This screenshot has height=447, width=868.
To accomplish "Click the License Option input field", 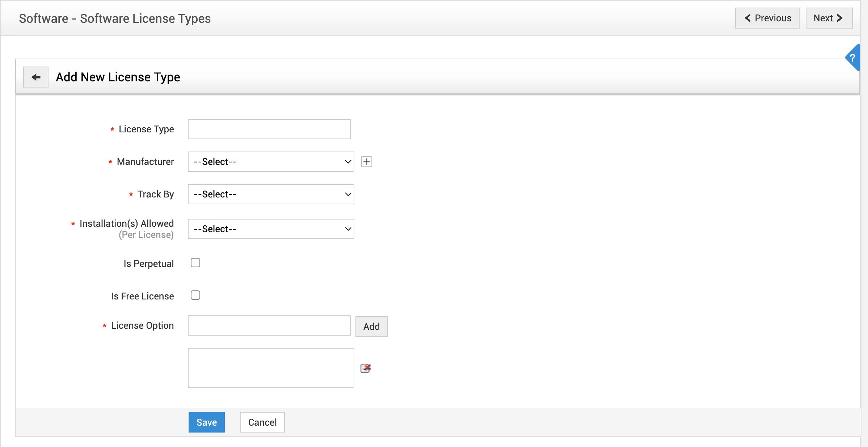I will tap(269, 326).
